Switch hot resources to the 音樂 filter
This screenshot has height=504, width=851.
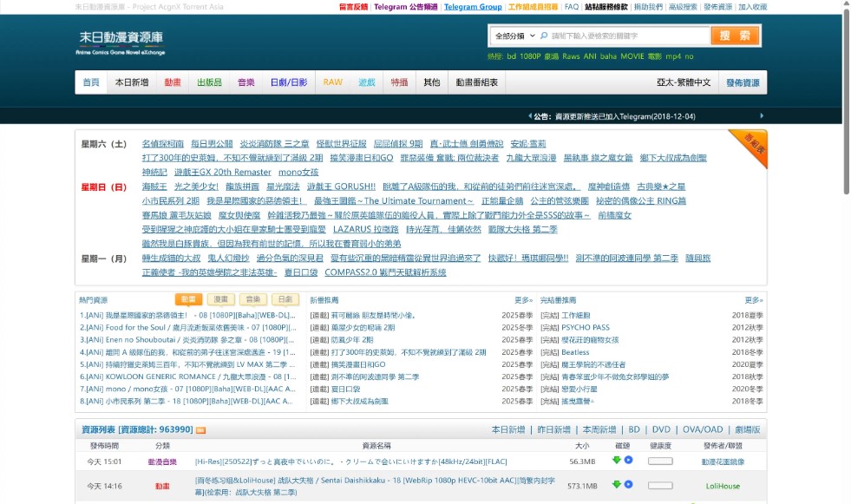252,299
